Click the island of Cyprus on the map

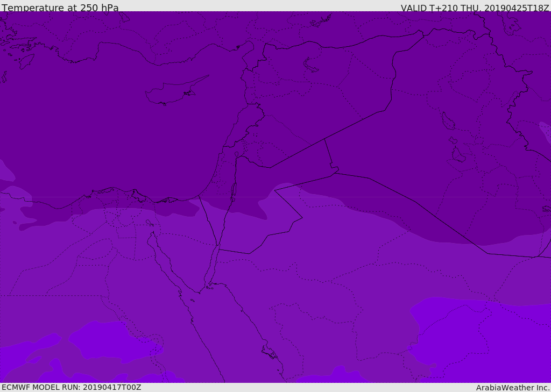[x=176, y=91]
